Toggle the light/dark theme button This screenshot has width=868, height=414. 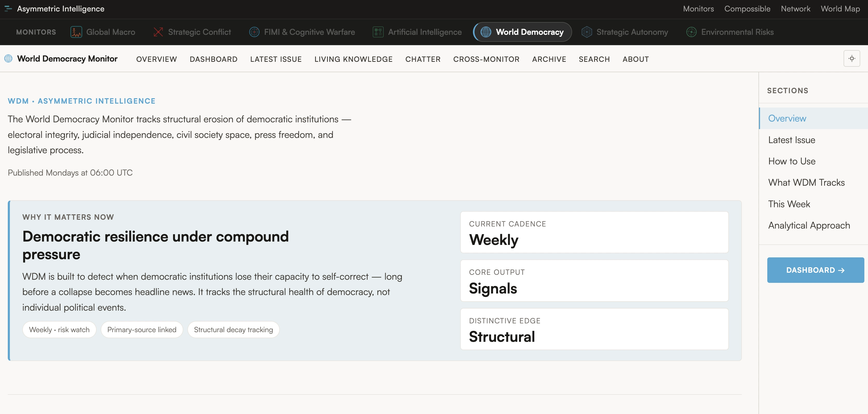pyautogui.click(x=851, y=59)
